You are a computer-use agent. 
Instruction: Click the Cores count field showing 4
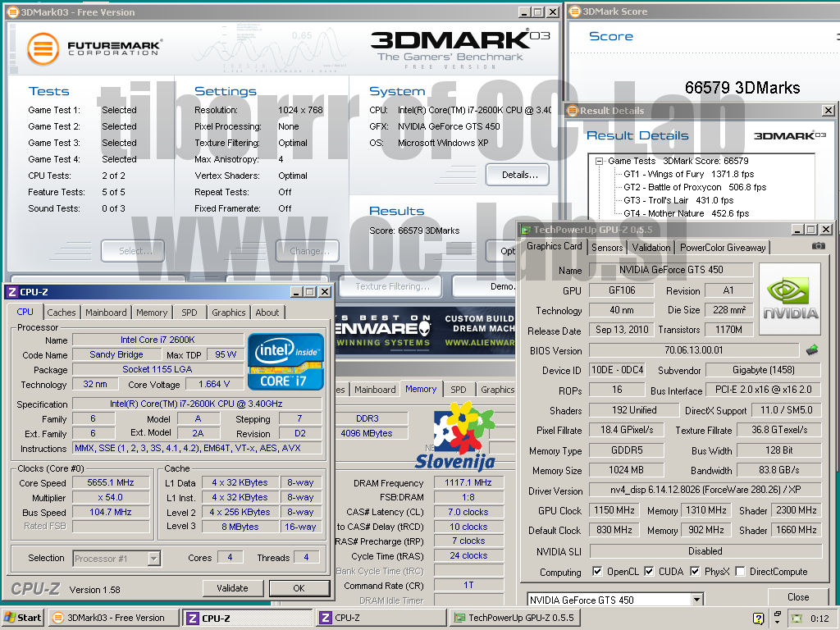(x=230, y=557)
